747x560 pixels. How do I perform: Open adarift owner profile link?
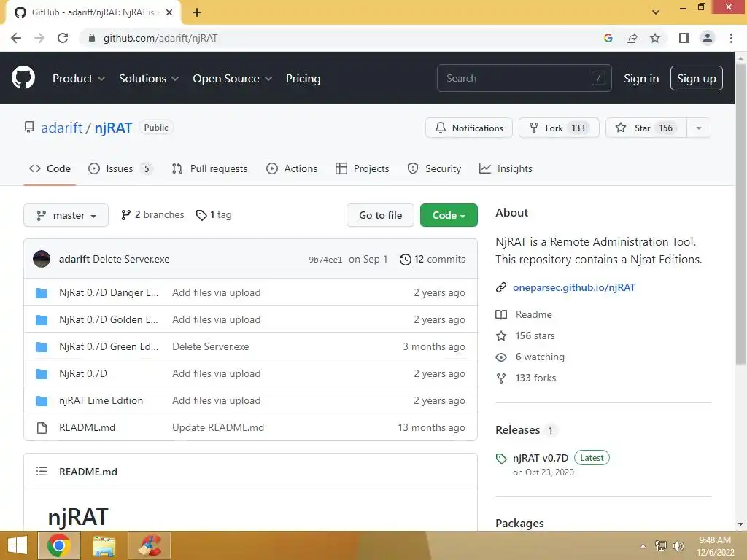pos(61,128)
